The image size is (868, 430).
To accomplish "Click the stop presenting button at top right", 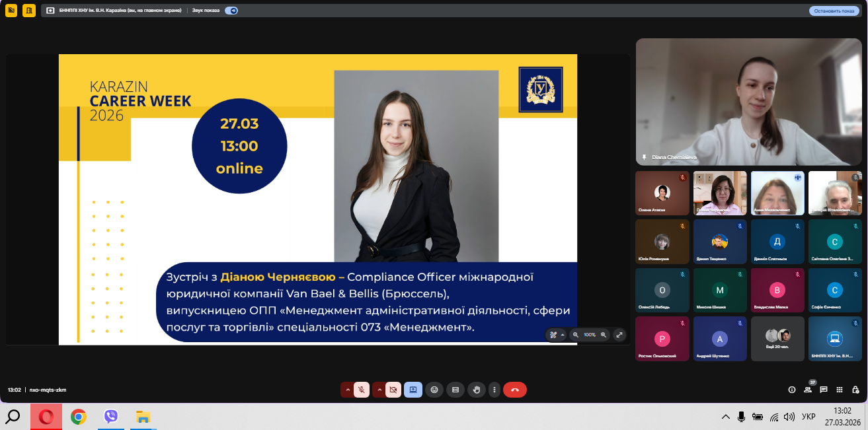I will pyautogui.click(x=834, y=11).
